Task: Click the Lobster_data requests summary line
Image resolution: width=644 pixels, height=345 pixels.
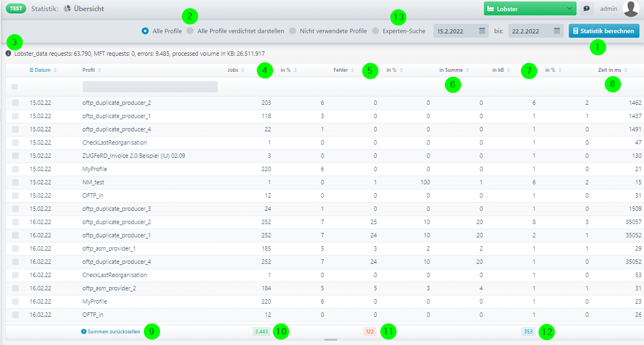Action: 139,54
